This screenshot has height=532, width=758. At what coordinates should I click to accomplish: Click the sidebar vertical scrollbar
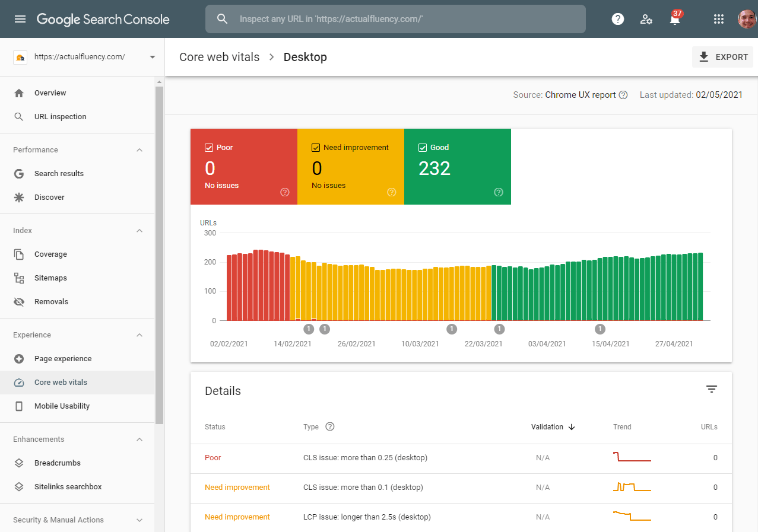pyautogui.click(x=159, y=255)
